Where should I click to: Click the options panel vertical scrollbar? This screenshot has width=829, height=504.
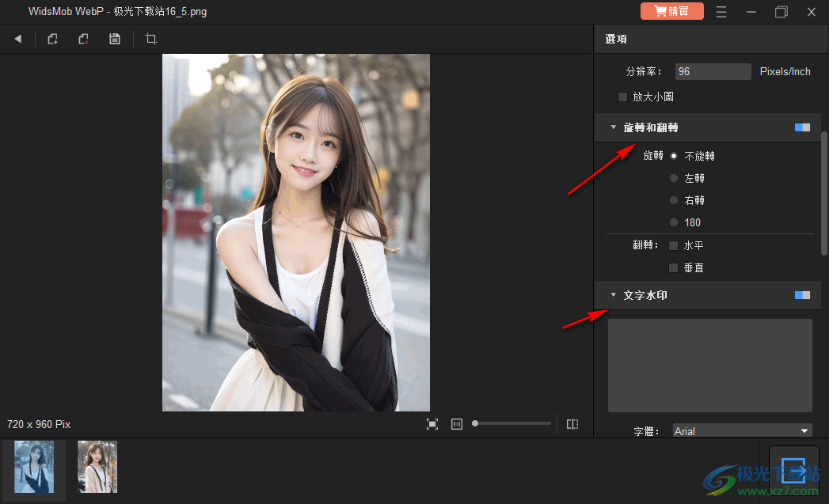(x=823, y=193)
